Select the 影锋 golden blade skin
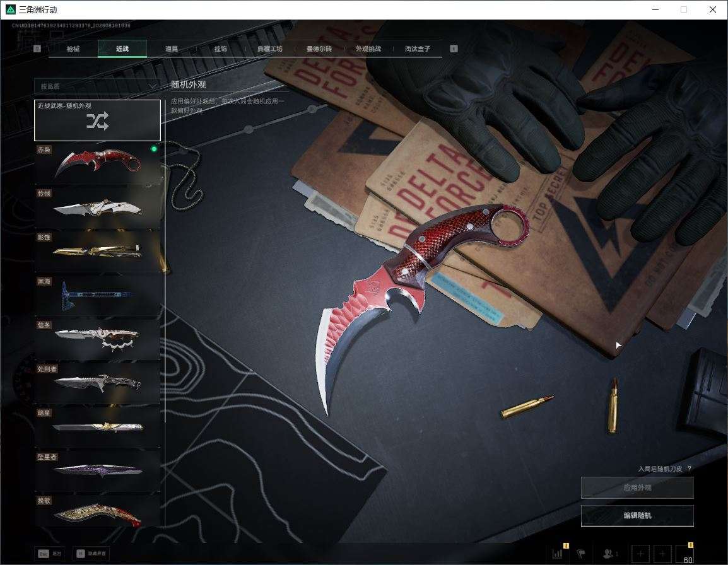728x565 pixels. (x=97, y=252)
